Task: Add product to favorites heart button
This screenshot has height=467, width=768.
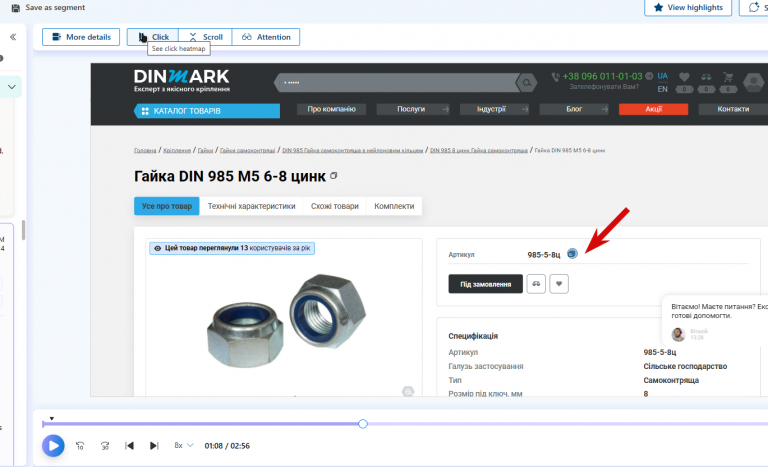Action: point(559,284)
